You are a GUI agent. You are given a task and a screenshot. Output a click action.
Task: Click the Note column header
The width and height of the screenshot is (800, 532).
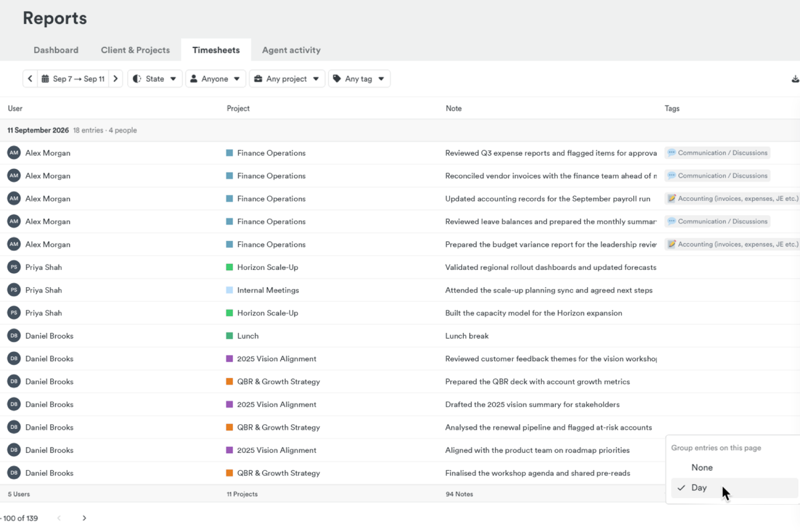[x=454, y=109]
